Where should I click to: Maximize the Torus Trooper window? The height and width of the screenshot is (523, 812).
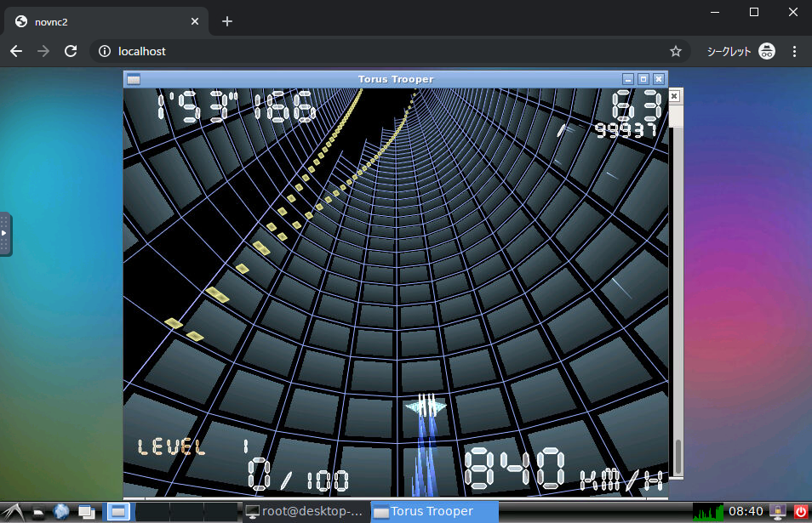tap(643, 79)
